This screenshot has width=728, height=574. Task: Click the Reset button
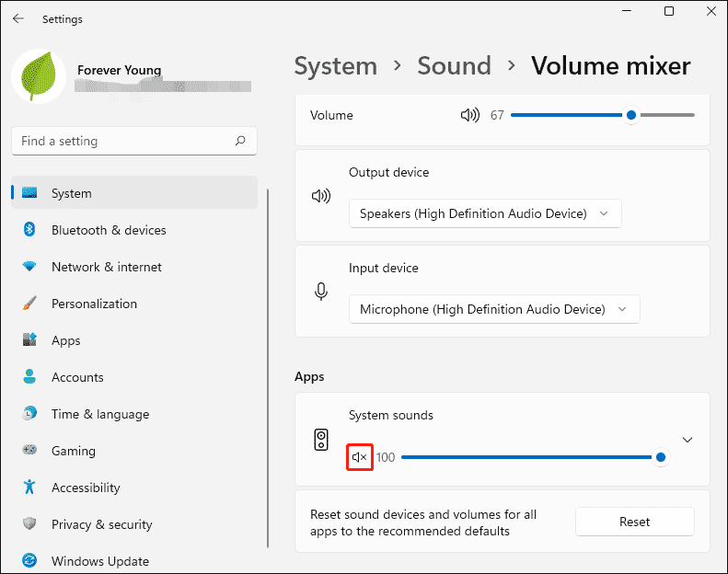tap(635, 522)
